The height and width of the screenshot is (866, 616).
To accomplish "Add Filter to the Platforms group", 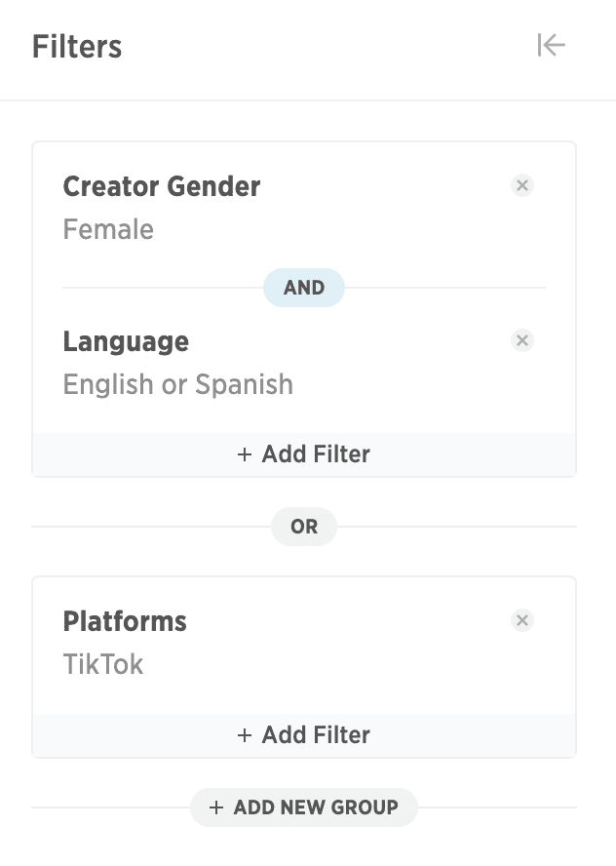I will (x=304, y=735).
